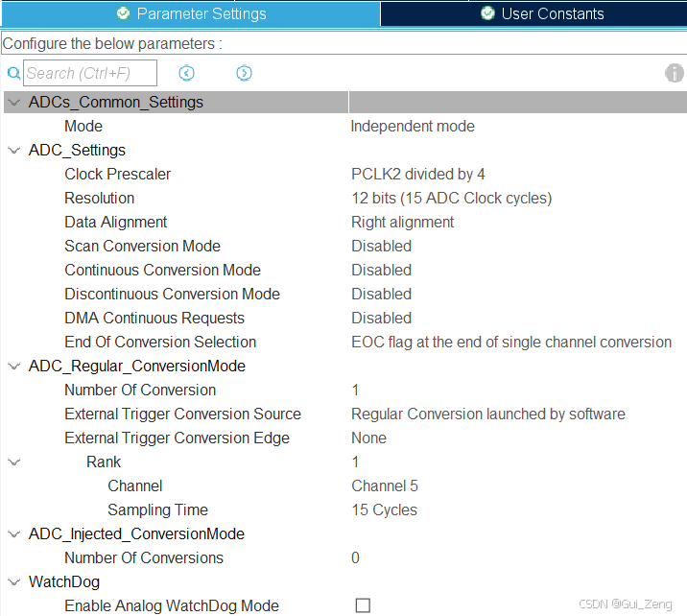687x616 pixels.
Task: Select Regular Conversion launched by software value
Action: pos(488,415)
